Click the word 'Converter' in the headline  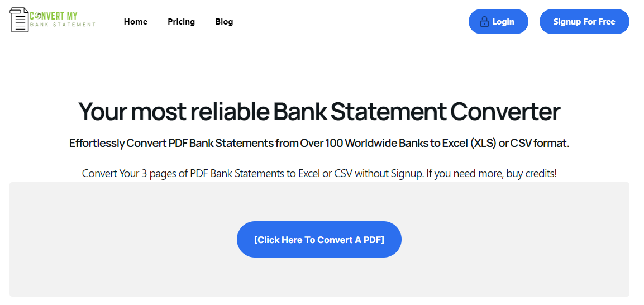(505, 112)
